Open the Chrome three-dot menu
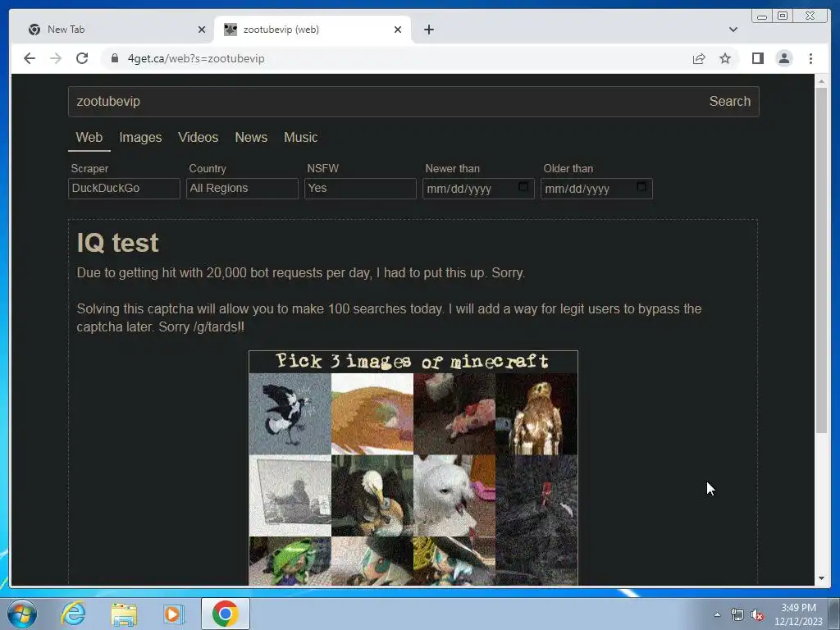 (x=810, y=58)
